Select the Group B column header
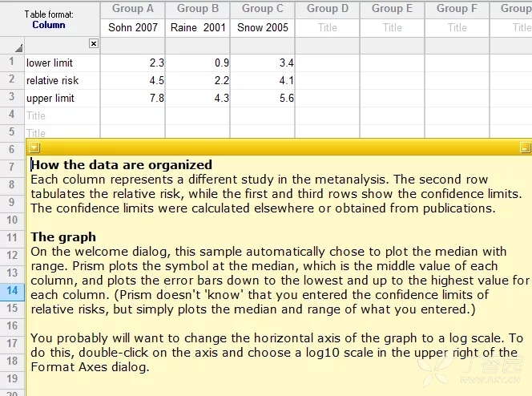 [x=198, y=9]
